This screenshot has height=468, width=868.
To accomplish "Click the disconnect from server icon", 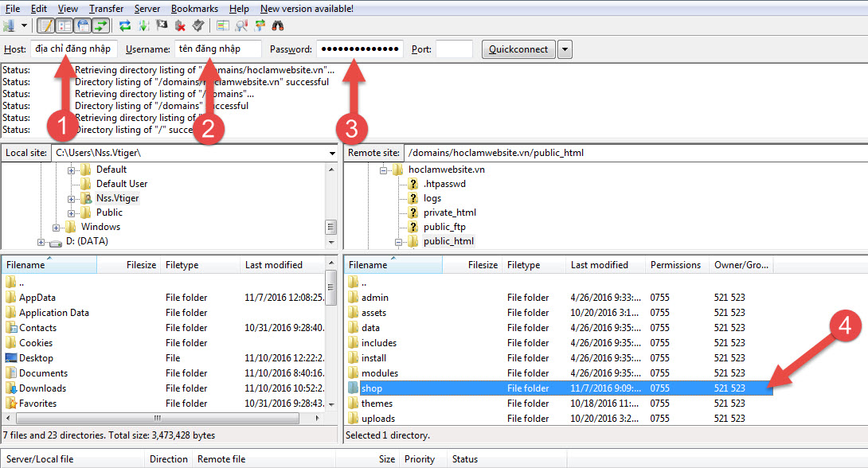I will point(179,25).
